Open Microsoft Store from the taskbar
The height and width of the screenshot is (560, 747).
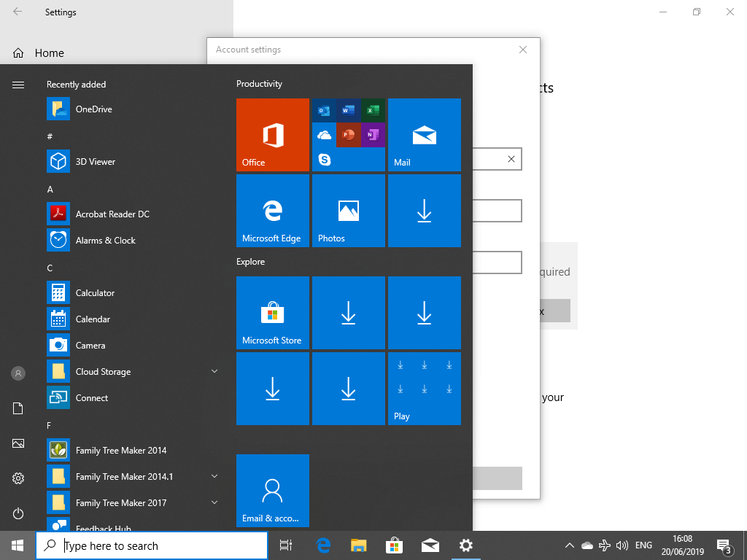point(395,545)
